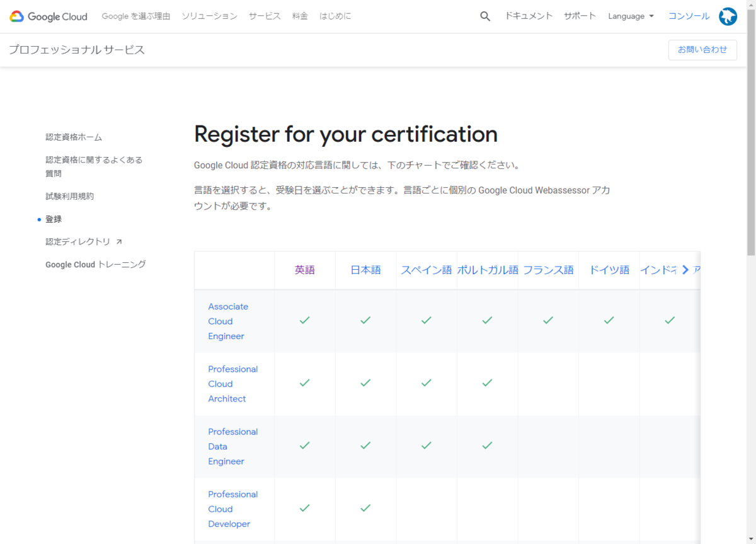Select フランス語 column header
Image resolution: width=756 pixels, height=544 pixels.
tap(548, 270)
